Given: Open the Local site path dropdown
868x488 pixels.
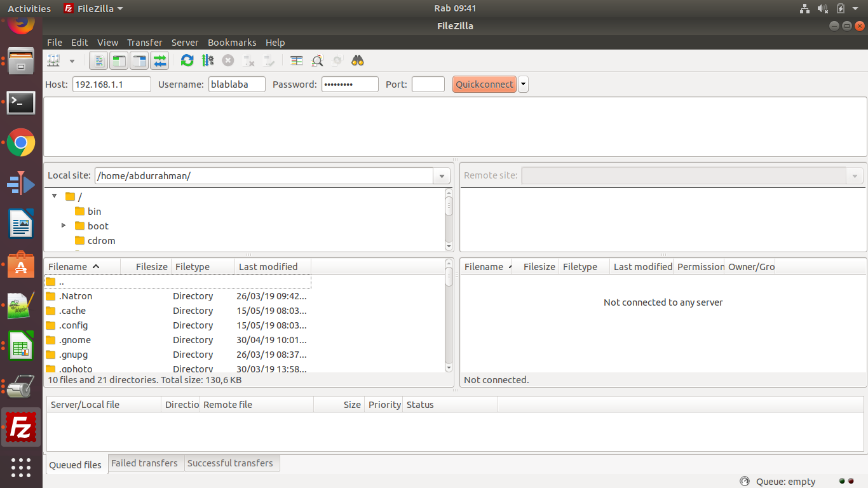Looking at the screenshot, I should (442, 176).
